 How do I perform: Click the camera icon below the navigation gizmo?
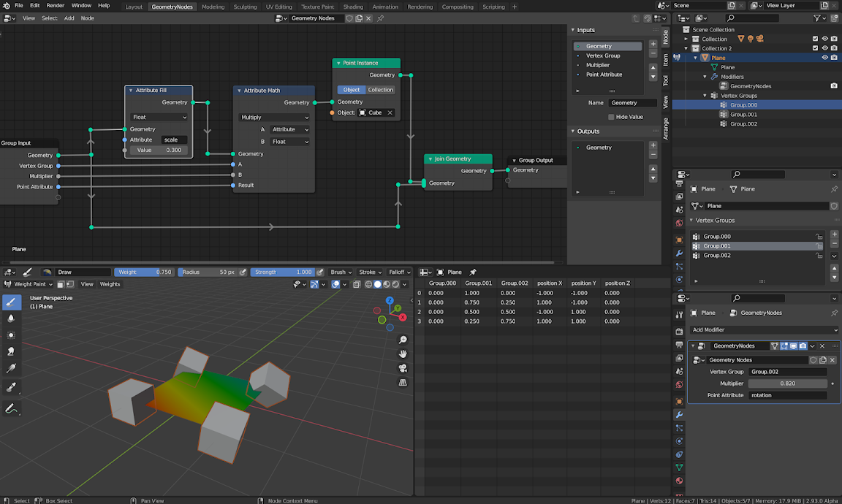click(403, 367)
